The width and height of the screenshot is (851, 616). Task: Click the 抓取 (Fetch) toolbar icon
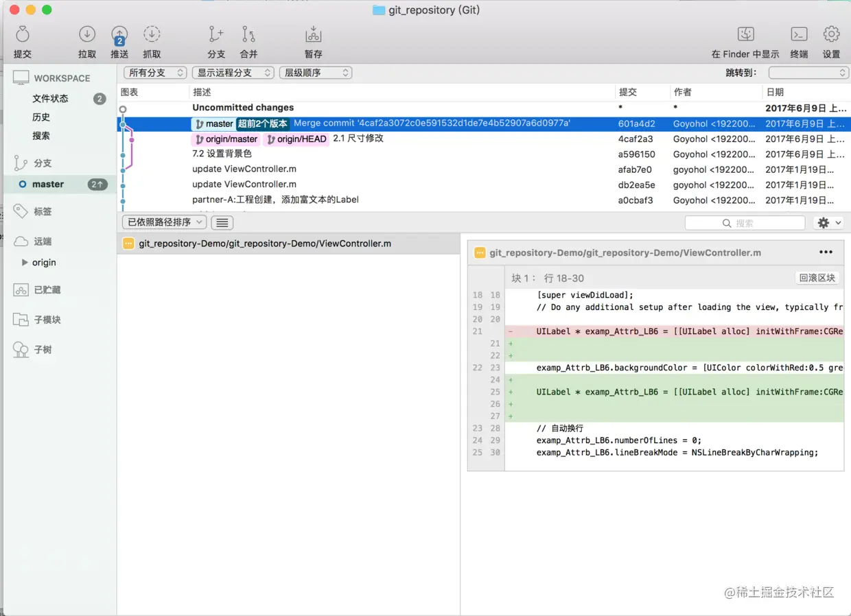[x=152, y=34]
